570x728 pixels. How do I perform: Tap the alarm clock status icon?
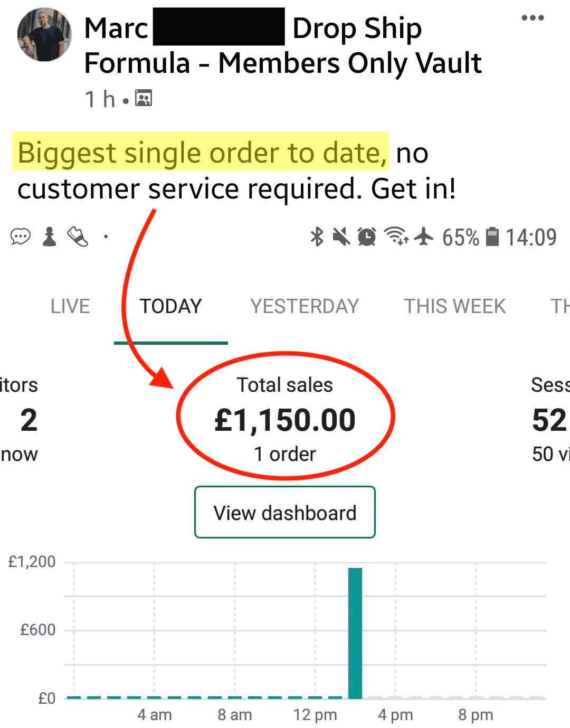[x=367, y=237]
